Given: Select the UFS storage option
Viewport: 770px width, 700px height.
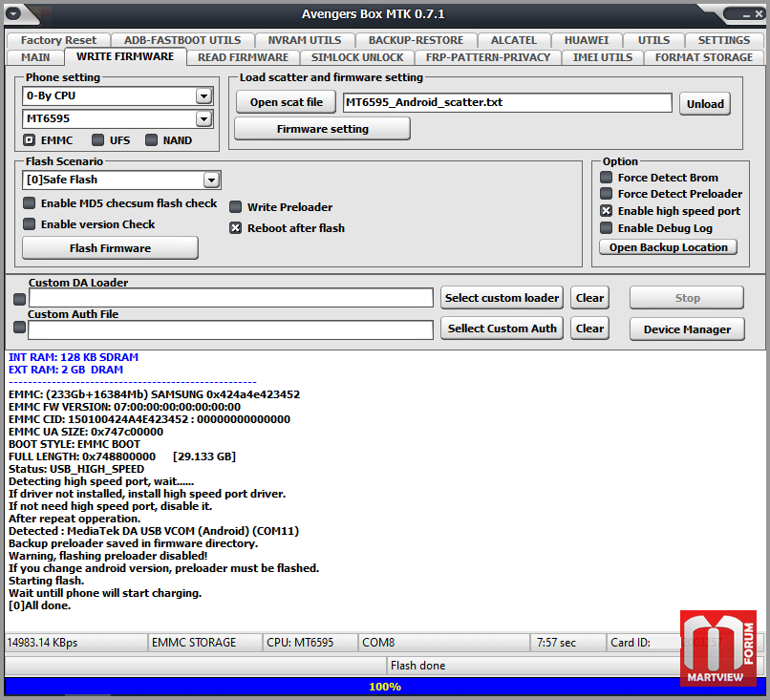Looking at the screenshot, I should tap(97, 140).
